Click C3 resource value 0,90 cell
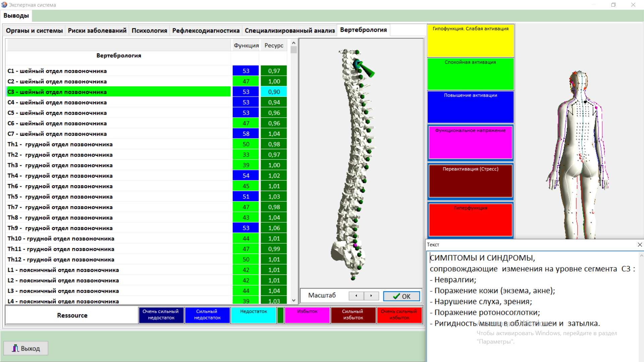This screenshot has height=362, width=644. pyautogui.click(x=274, y=92)
